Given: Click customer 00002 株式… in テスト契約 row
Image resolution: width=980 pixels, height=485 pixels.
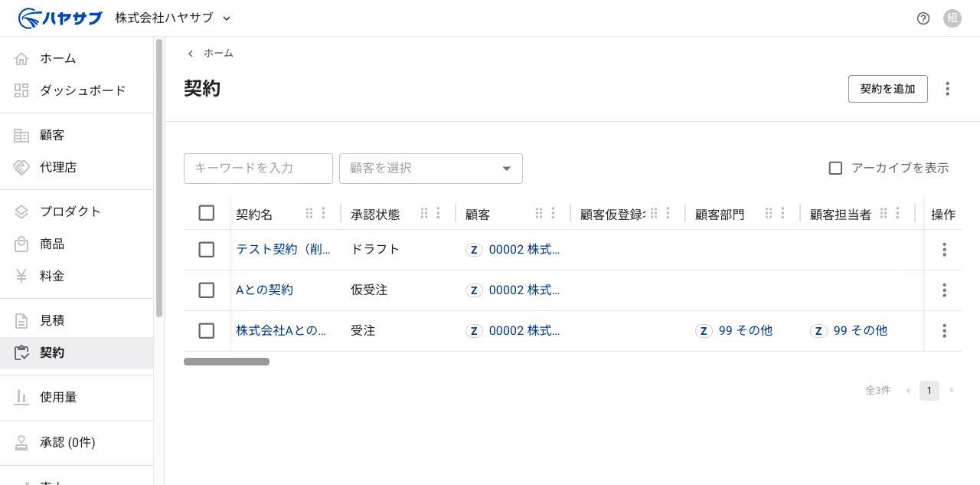Looking at the screenshot, I should tap(524, 250).
